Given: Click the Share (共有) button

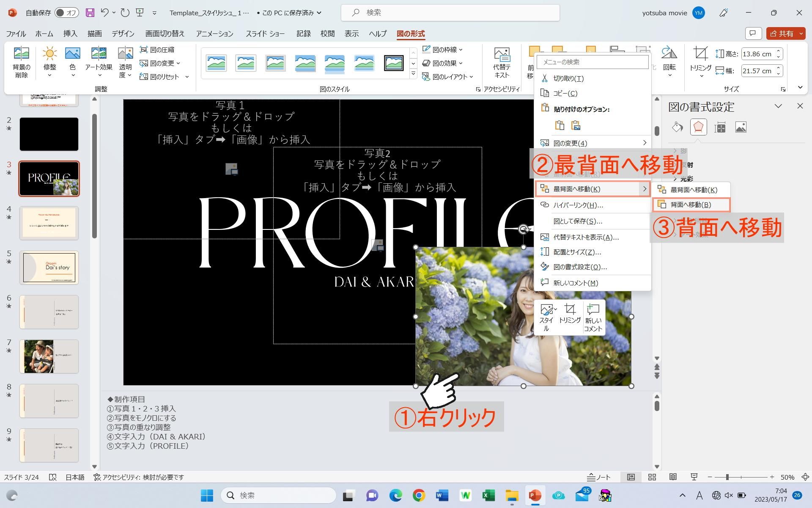Looking at the screenshot, I should click(x=782, y=33).
